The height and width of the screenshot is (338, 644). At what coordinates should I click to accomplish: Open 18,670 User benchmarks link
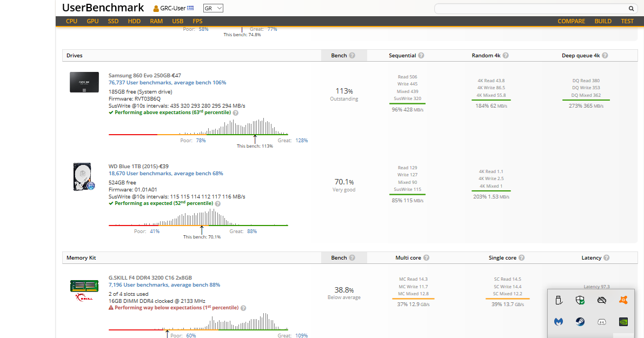[x=165, y=173]
